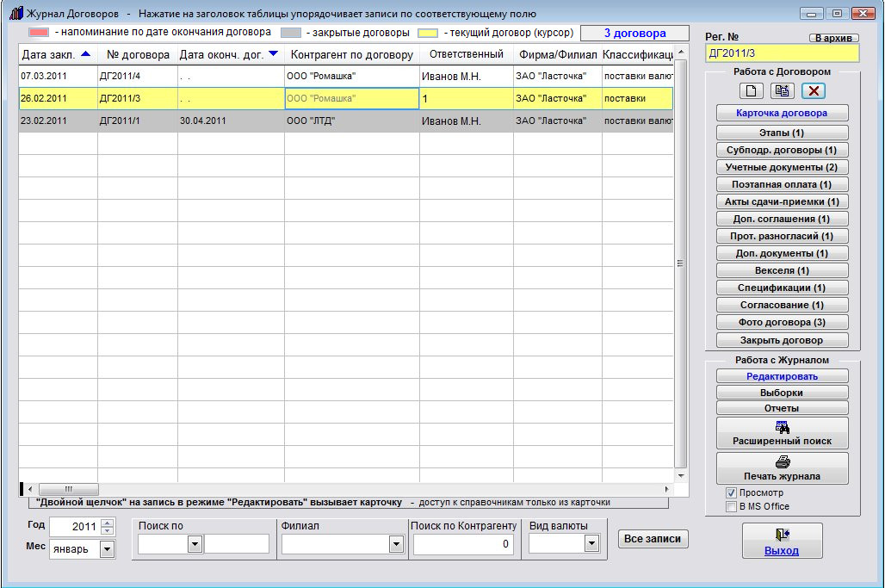Click the copy contract icon
The height and width of the screenshot is (588, 885).
[x=783, y=90]
